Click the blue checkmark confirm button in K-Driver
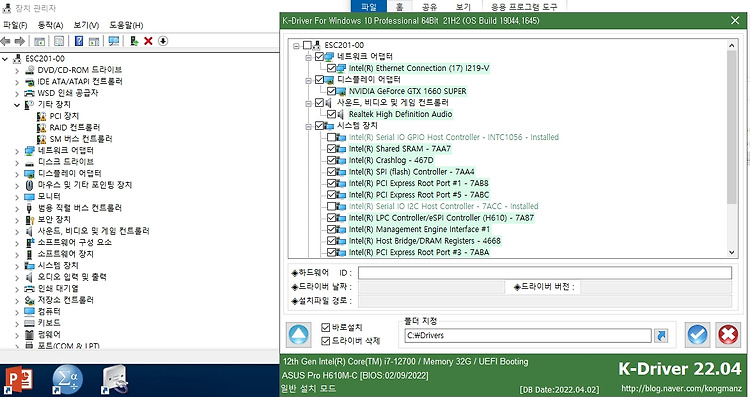This screenshot has height=397, width=750. click(x=698, y=335)
